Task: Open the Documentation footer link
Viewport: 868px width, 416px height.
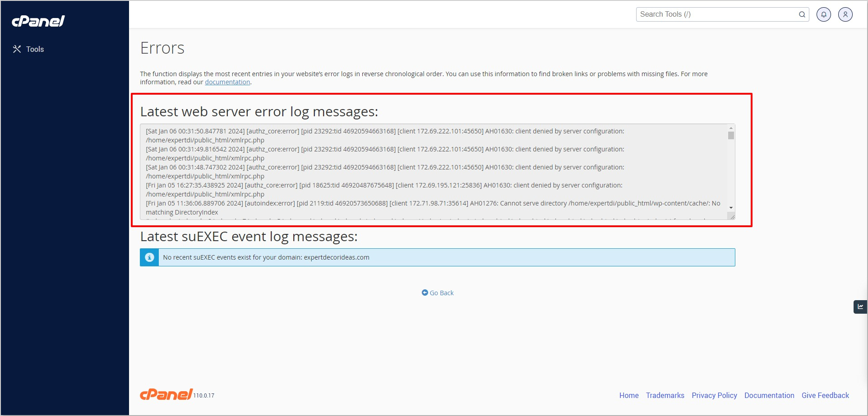Action: 769,395
